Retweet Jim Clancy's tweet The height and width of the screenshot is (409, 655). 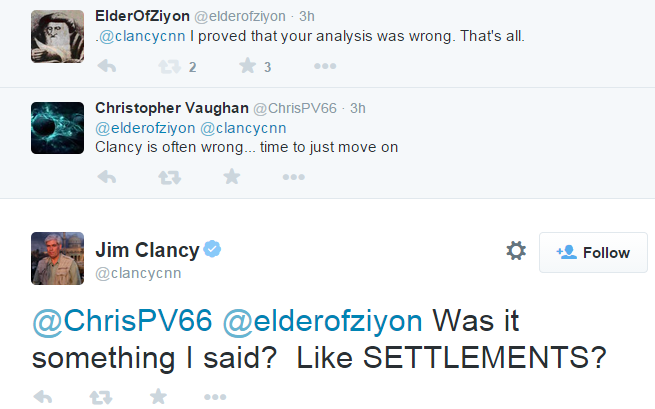pos(101,397)
